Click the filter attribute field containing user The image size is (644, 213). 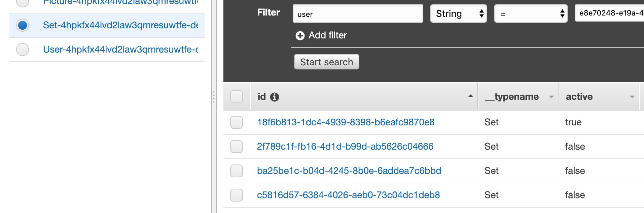tap(358, 13)
